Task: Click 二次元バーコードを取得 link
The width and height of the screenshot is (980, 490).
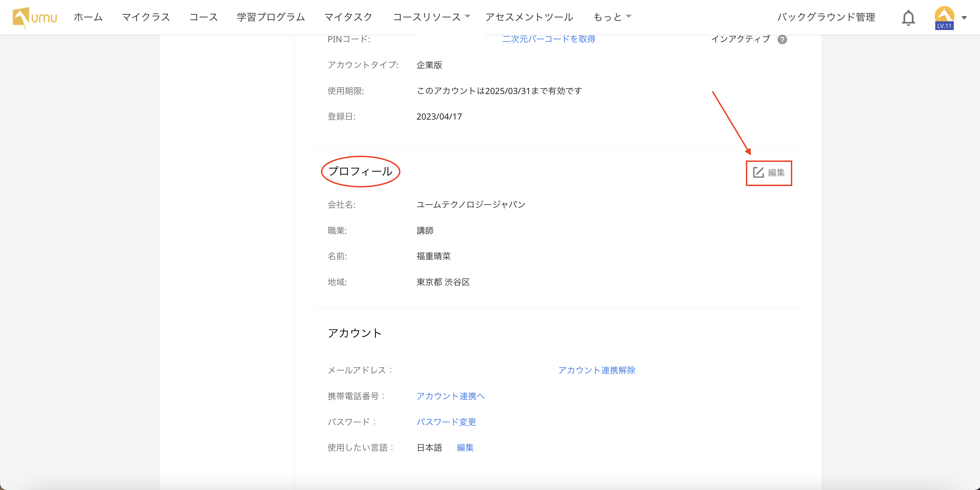Action: click(x=548, y=39)
